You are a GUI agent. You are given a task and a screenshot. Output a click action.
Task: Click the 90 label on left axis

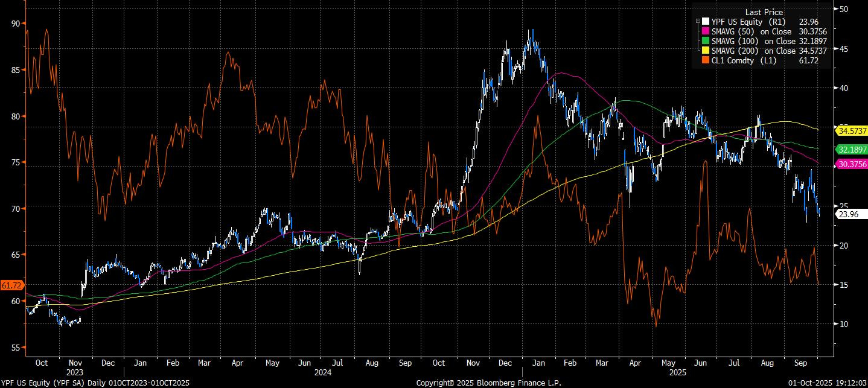(16, 24)
